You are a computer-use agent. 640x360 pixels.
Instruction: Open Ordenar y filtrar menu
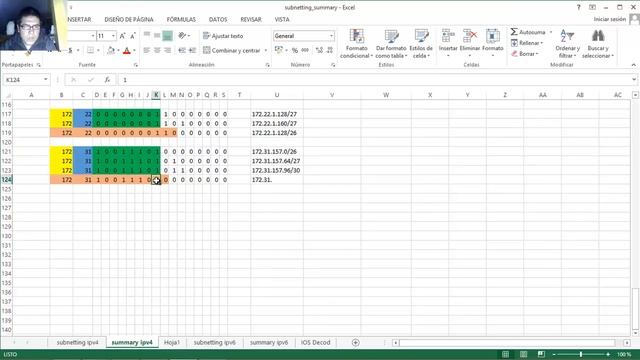click(x=567, y=44)
